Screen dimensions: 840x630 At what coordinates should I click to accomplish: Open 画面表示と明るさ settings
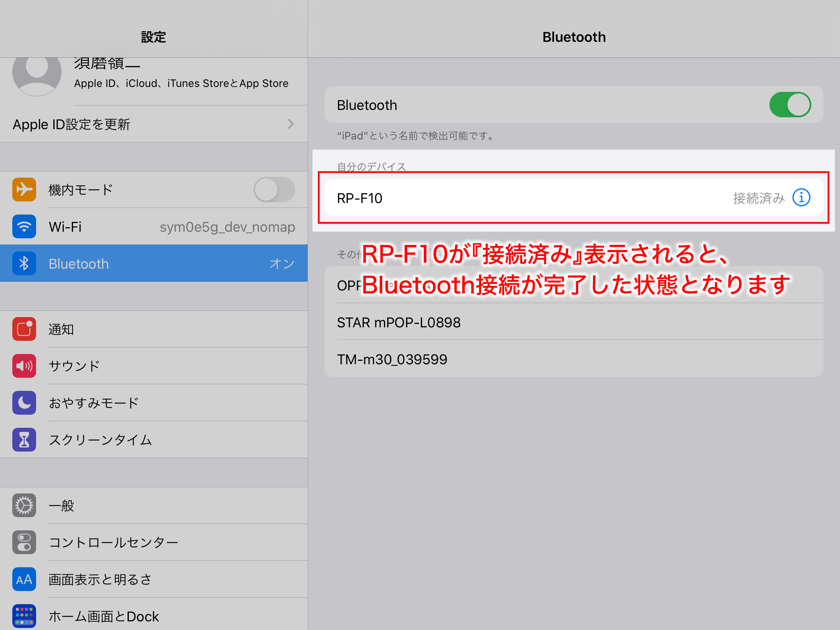[x=154, y=579]
